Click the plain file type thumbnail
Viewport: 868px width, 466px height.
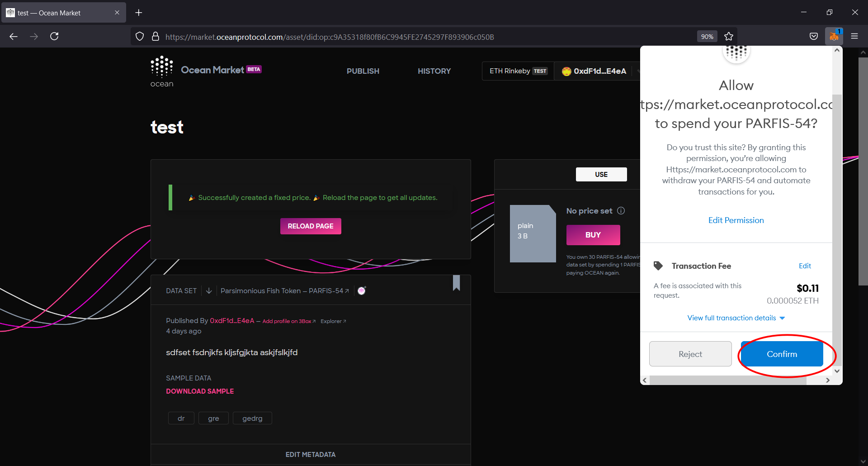[533, 233]
